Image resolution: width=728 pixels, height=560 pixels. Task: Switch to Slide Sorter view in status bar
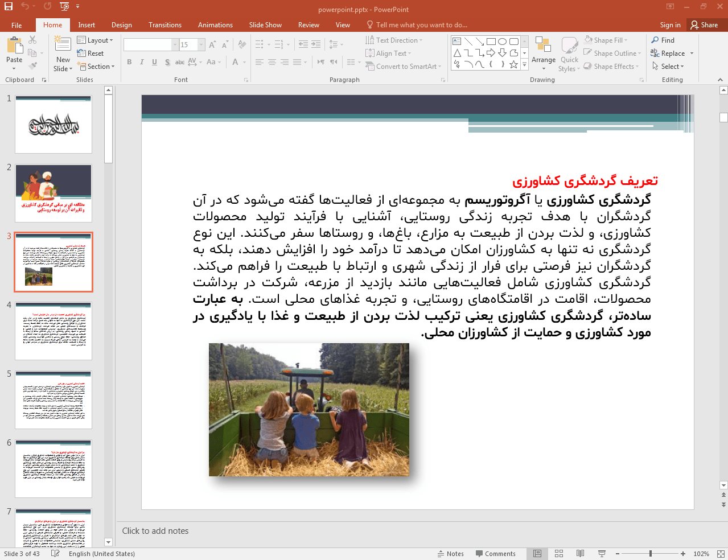559,554
